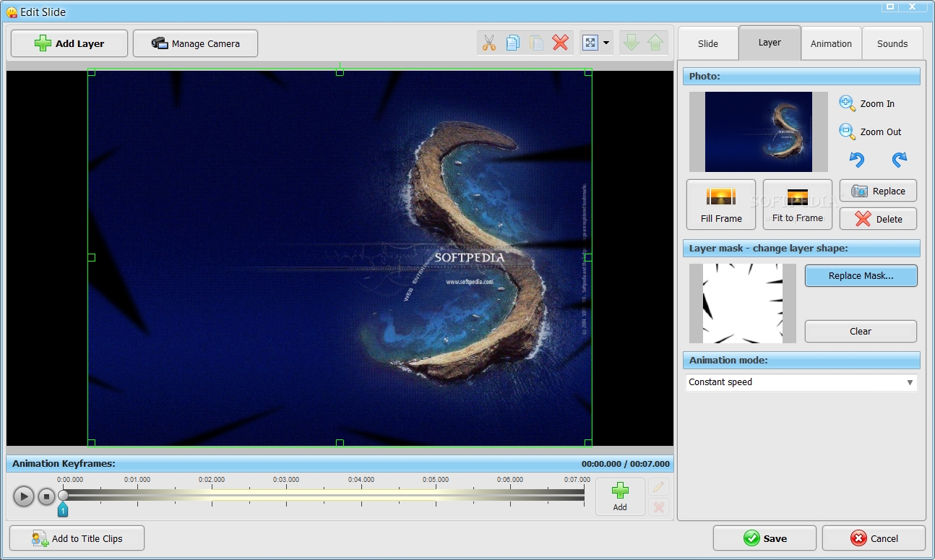Click the right-middle layer handle
Image resolution: width=935 pixels, height=560 pixels.
point(588,257)
